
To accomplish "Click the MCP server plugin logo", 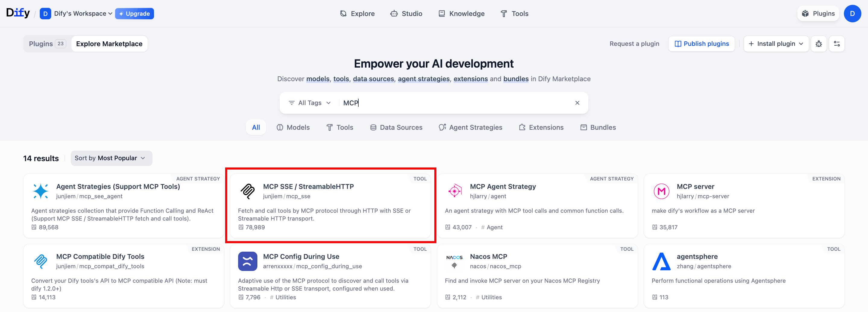I will coord(661,191).
